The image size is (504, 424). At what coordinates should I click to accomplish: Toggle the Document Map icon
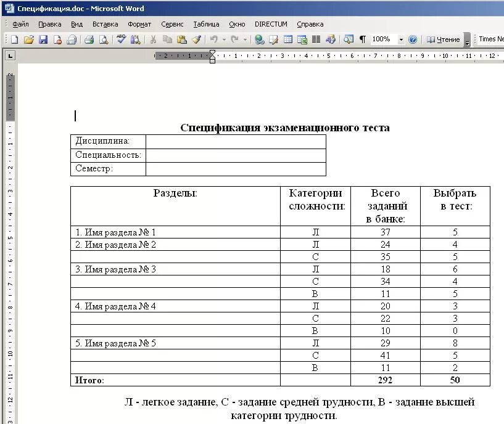tap(348, 39)
